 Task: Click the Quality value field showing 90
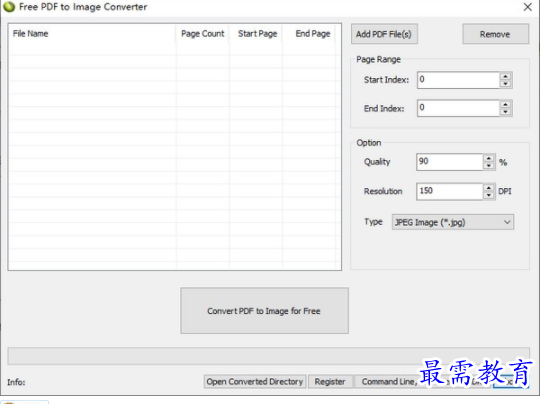[x=449, y=162]
